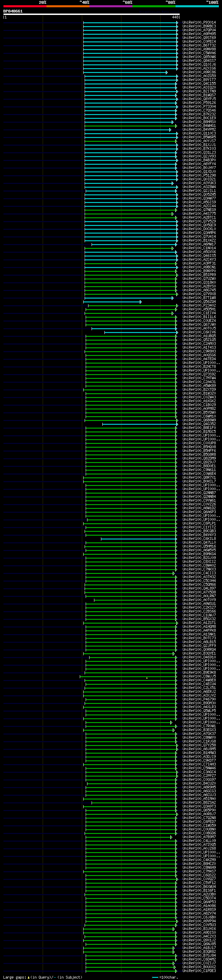The image size is (222, 980).
Task: Select the label UniRef100_B7KI03
Action: coord(199,148)
